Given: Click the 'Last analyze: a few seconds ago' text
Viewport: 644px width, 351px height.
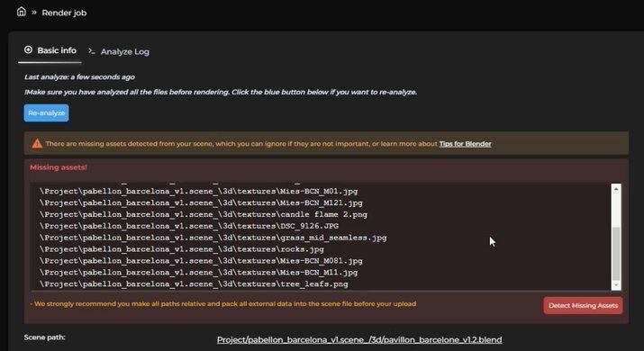Looking at the screenshot, I should [79, 76].
